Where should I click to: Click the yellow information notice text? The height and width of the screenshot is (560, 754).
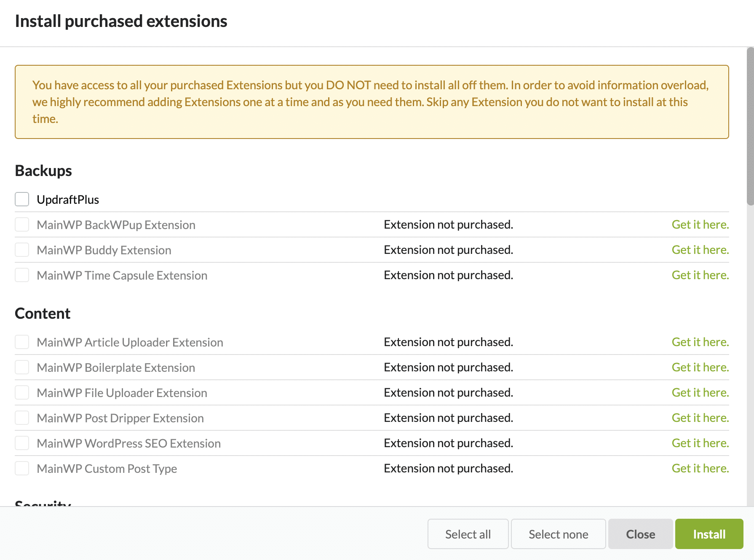tap(371, 102)
